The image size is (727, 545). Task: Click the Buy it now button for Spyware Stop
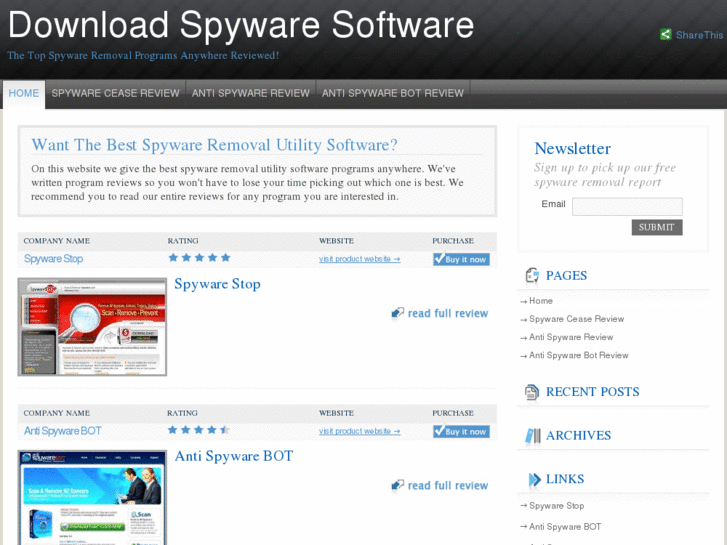point(461,259)
